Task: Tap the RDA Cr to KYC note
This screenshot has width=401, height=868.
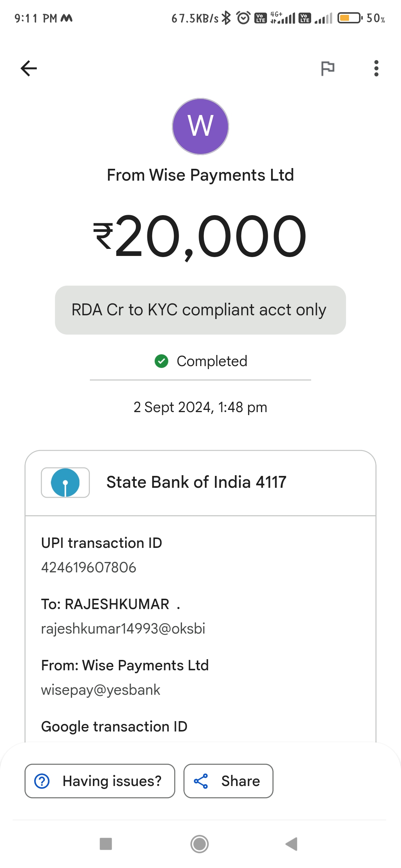Action: [200, 310]
